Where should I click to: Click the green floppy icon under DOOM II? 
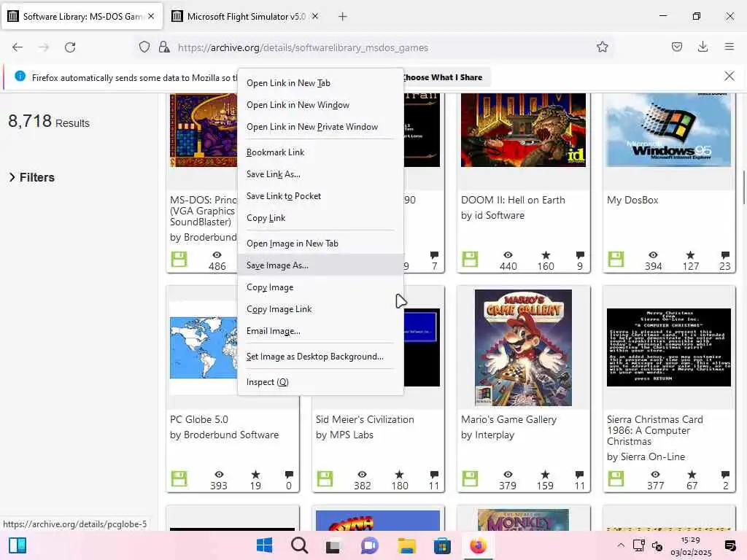click(x=470, y=259)
